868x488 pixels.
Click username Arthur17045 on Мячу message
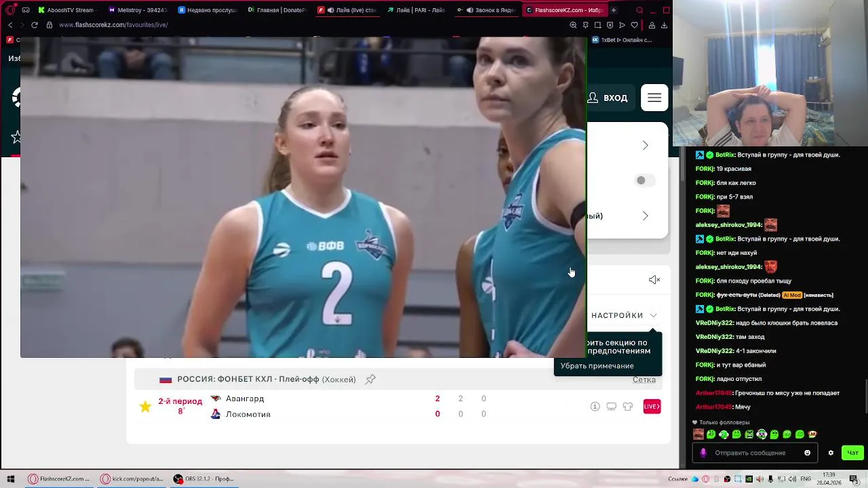(713, 407)
